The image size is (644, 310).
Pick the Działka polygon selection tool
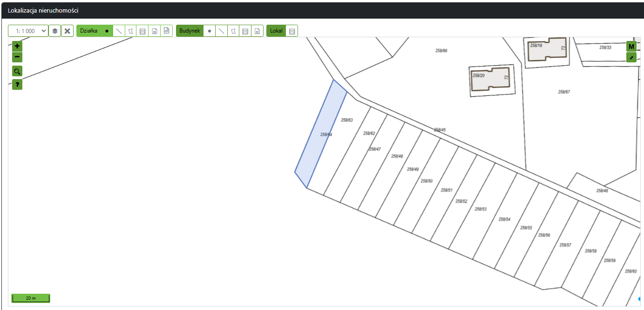(131, 31)
